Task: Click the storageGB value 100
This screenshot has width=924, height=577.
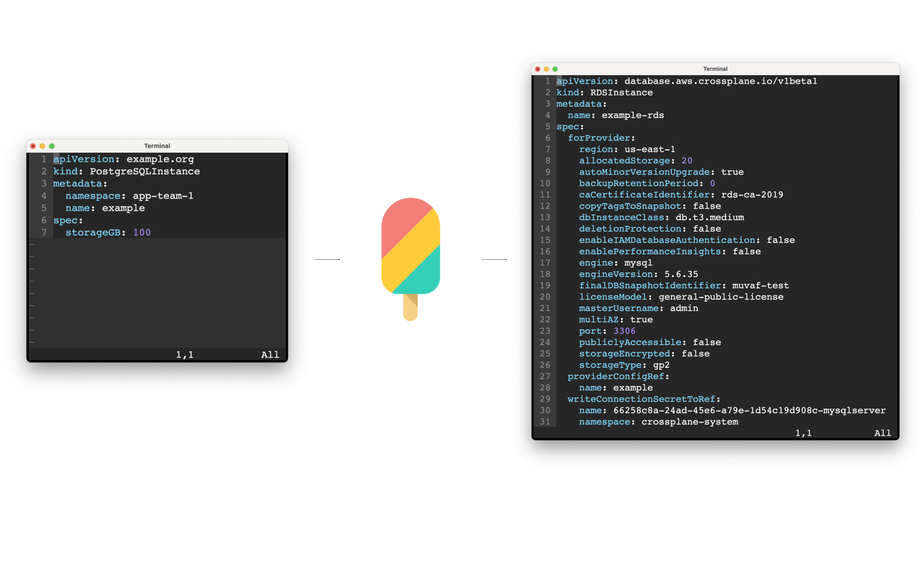Action: (x=142, y=232)
